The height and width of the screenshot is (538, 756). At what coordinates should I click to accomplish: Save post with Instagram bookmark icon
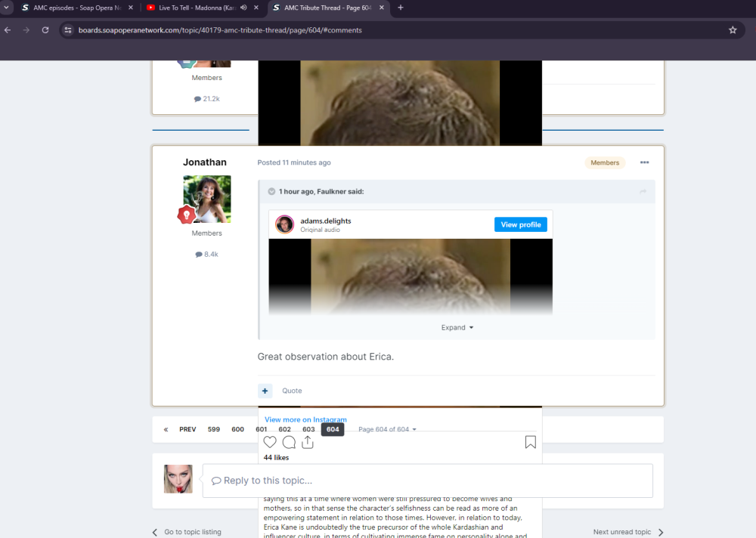tap(531, 443)
